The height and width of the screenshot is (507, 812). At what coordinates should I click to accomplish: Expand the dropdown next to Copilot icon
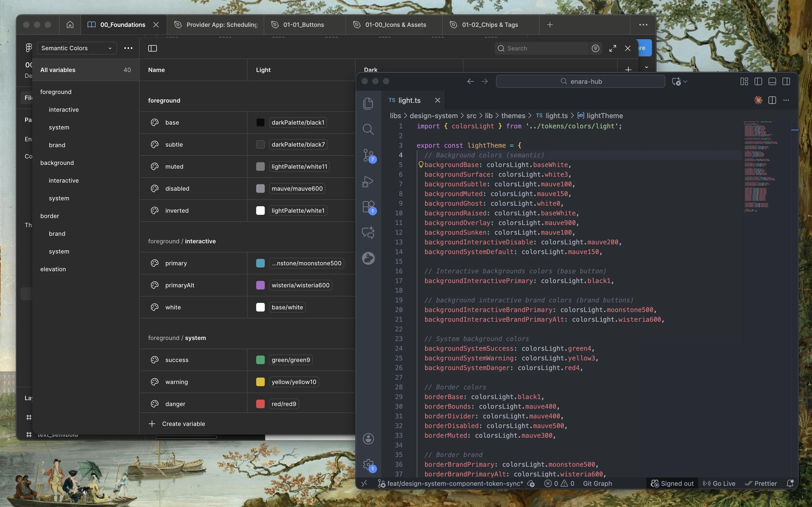[x=685, y=81]
